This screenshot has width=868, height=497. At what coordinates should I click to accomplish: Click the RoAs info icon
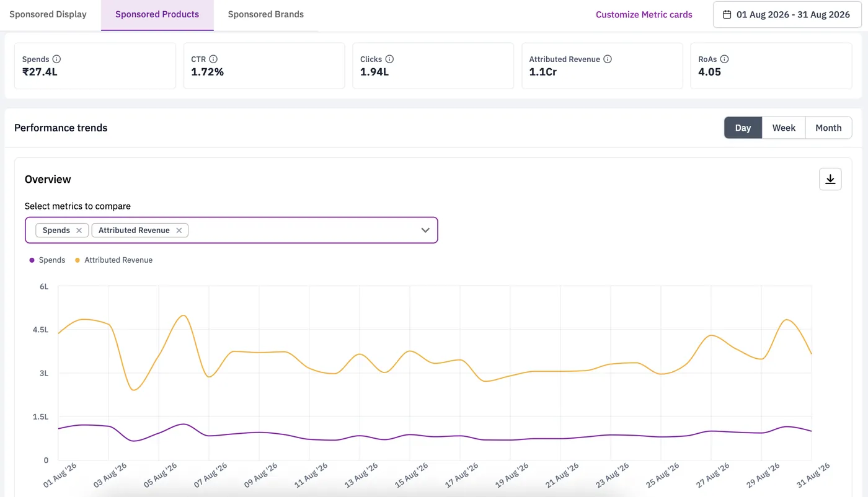click(x=724, y=59)
